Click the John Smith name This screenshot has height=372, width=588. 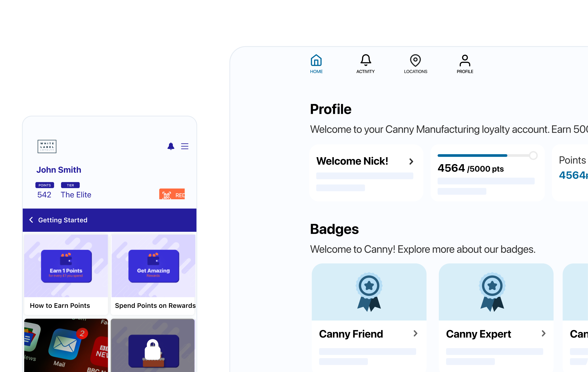tap(59, 170)
